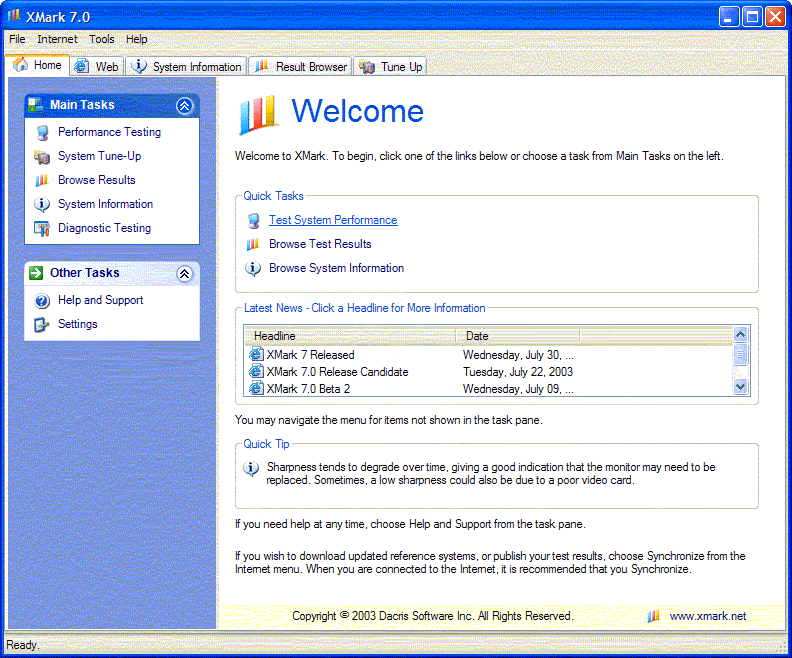Open Browse Results in Main Tasks
This screenshot has width=792, height=658.
[96, 180]
